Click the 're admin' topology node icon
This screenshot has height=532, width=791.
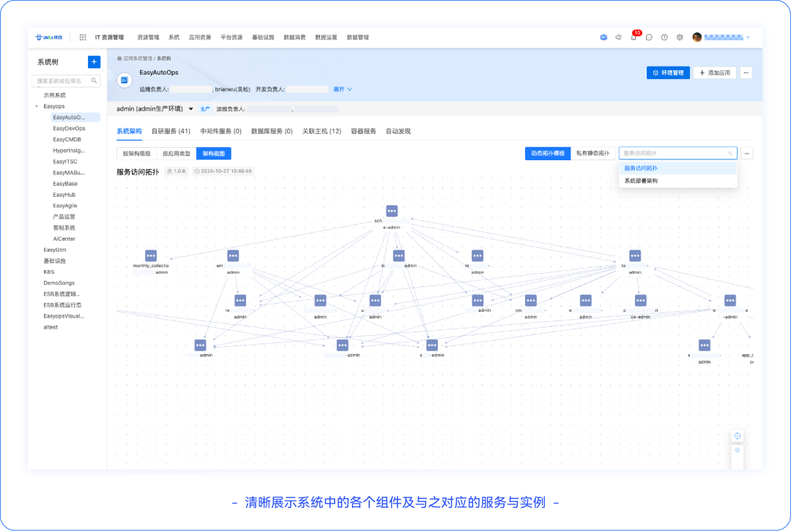tap(240, 301)
